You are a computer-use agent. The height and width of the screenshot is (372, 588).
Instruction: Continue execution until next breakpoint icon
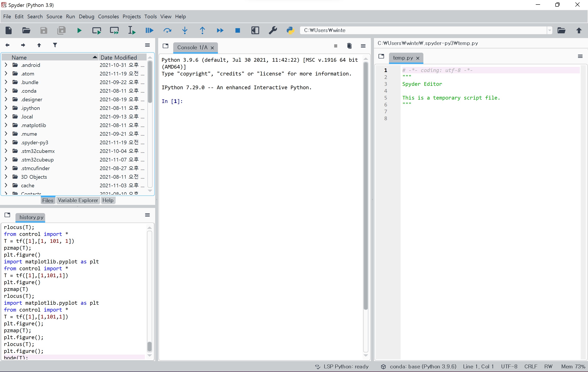[x=220, y=30]
